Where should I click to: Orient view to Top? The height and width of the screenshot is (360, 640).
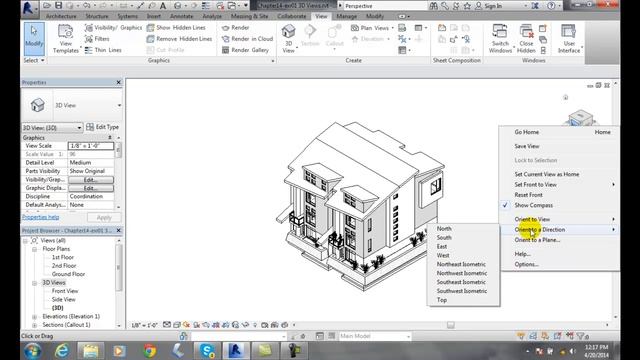(x=442, y=300)
